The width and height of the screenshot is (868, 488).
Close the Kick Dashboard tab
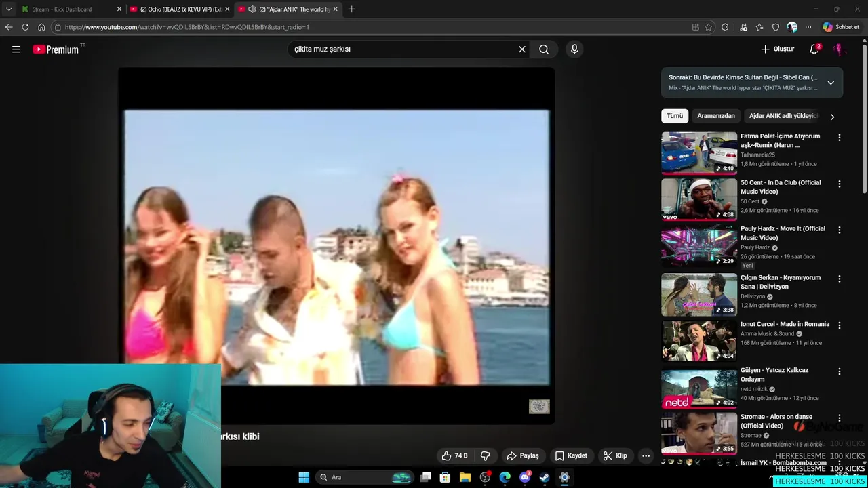click(119, 9)
